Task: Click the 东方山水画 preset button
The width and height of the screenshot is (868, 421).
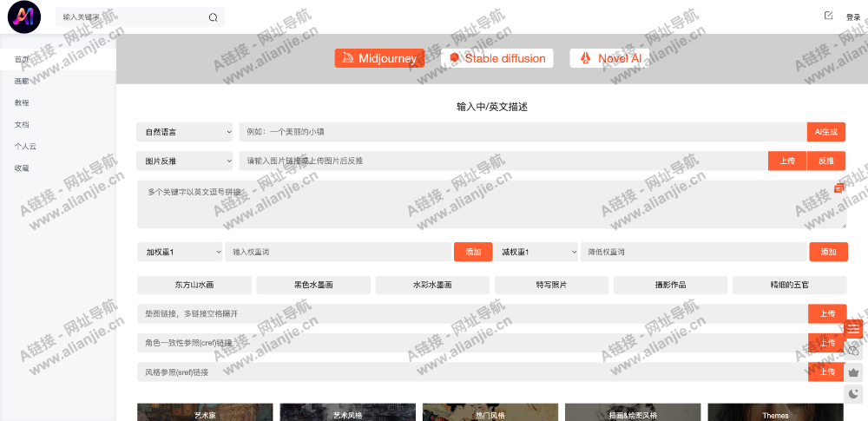Action: coord(194,286)
